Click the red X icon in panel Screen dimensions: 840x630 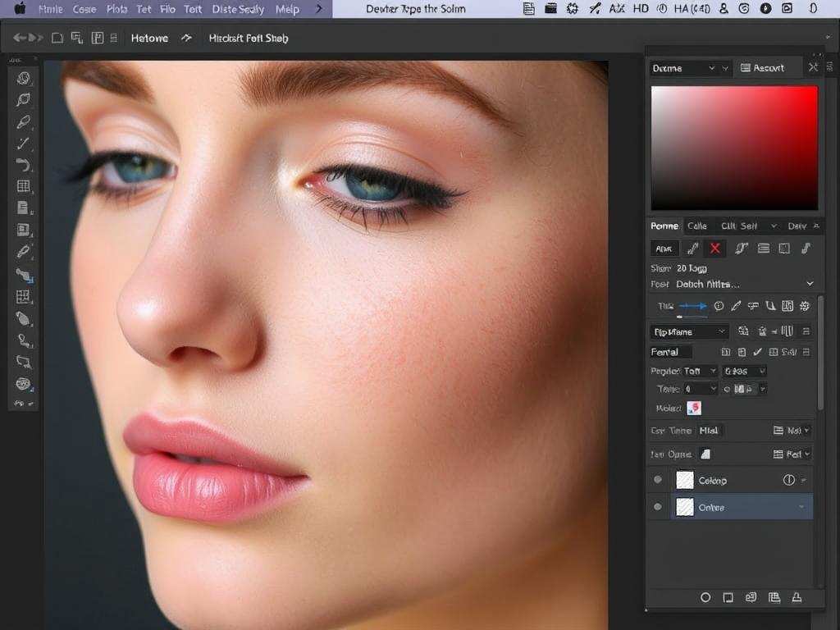click(715, 249)
